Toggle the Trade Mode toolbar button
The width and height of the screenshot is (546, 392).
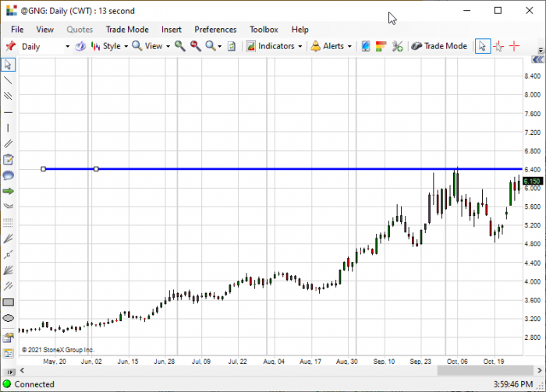pos(439,46)
